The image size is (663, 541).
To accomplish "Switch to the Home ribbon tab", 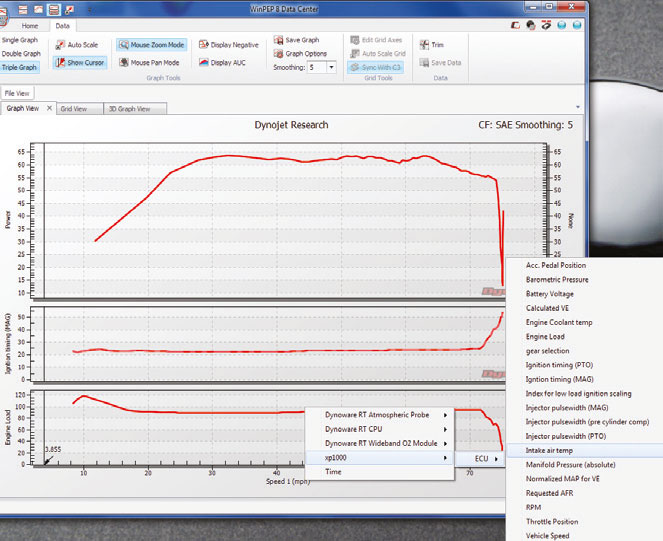I will 30,26.
